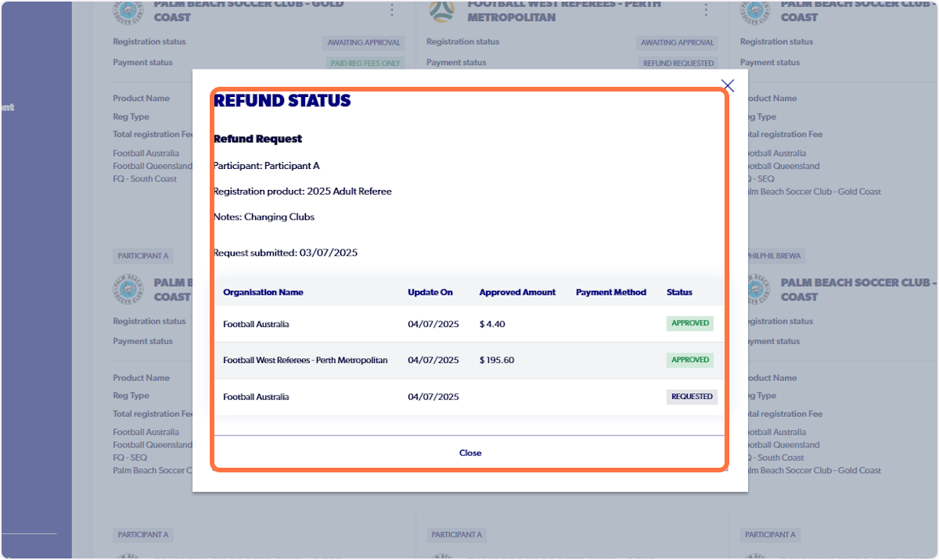Select Football West Referees - Perth Metropolitan row name
Image resolution: width=939 pixels, height=560 pixels.
coord(305,361)
